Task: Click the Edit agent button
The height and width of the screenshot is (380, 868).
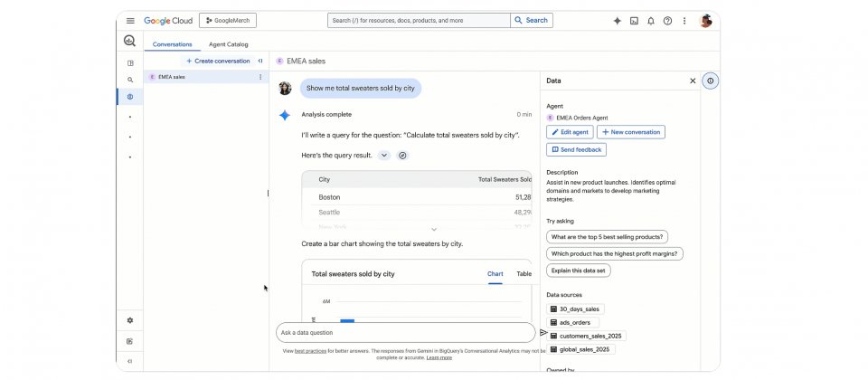Action: coord(570,132)
